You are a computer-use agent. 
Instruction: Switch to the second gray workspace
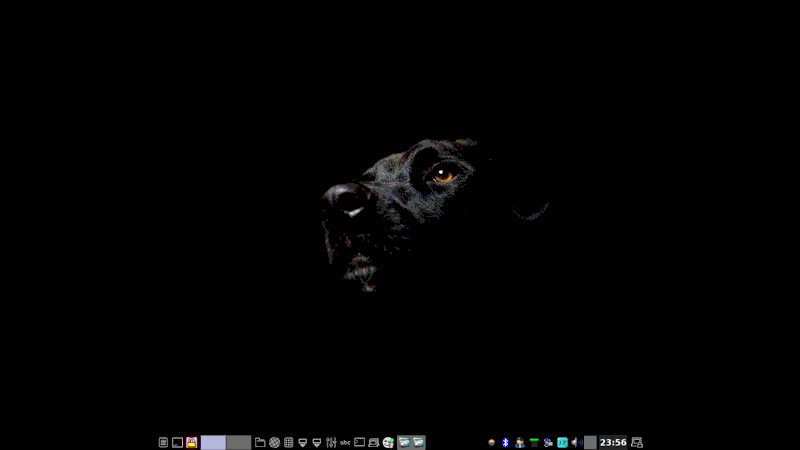point(239,442)
